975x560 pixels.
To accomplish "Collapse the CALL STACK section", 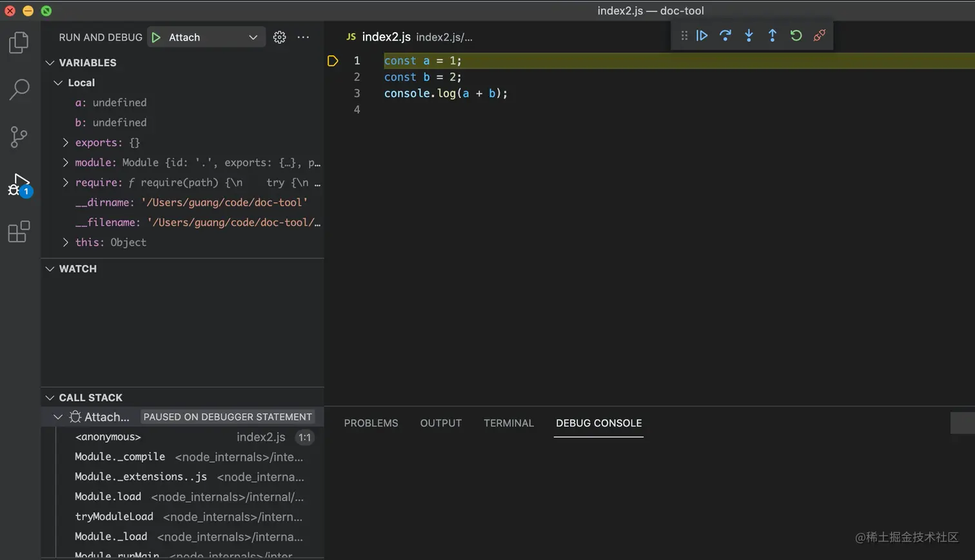I will [x=50, y=398].
